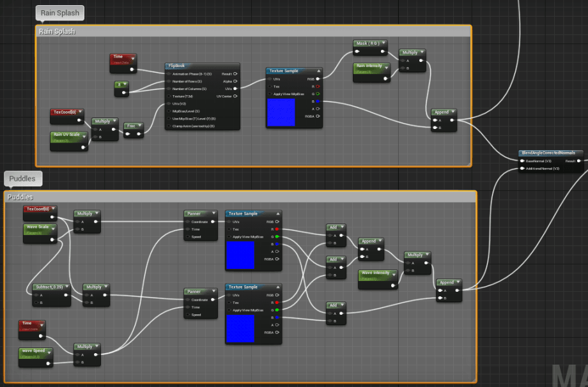Click the FlipBook Alpha output pin
Screen dimensions: 588x387
point(235,81)
